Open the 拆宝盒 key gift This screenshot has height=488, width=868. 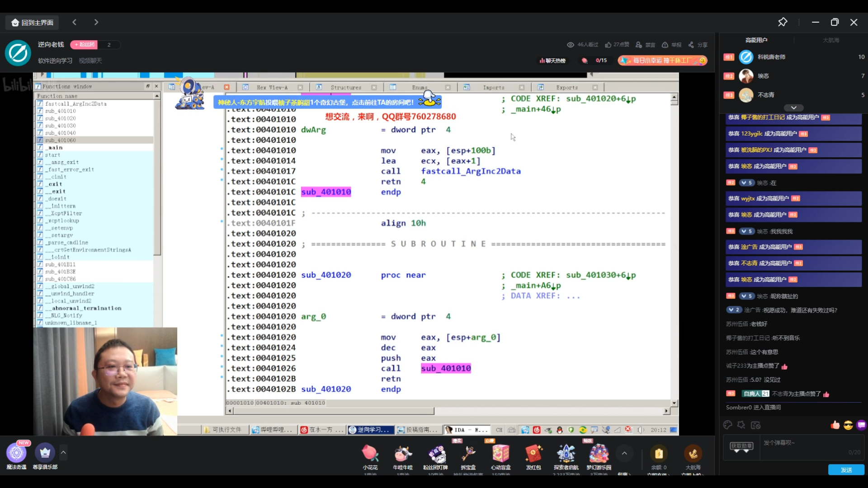pos(468,457)
